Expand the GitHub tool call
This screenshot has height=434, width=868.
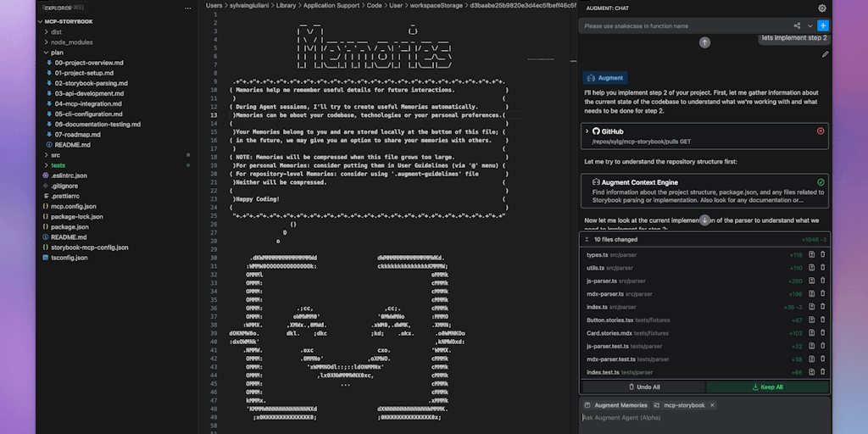(x=587, y=131)
